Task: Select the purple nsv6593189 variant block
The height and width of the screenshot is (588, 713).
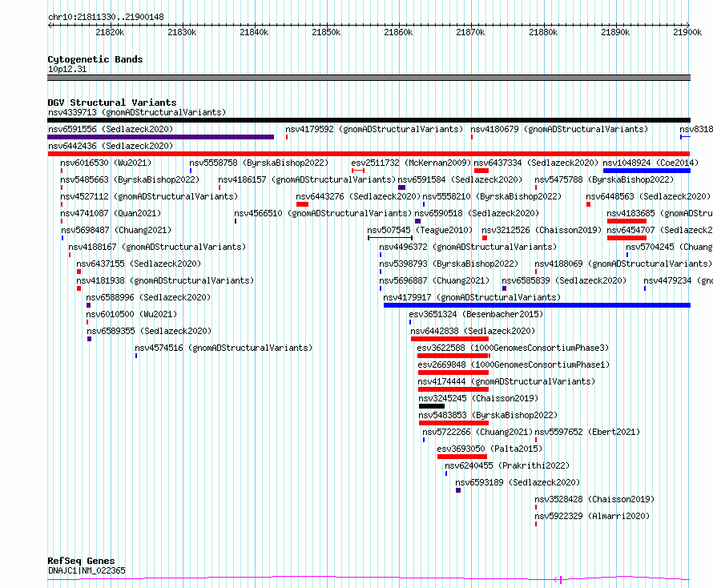Action: point(458,490)
